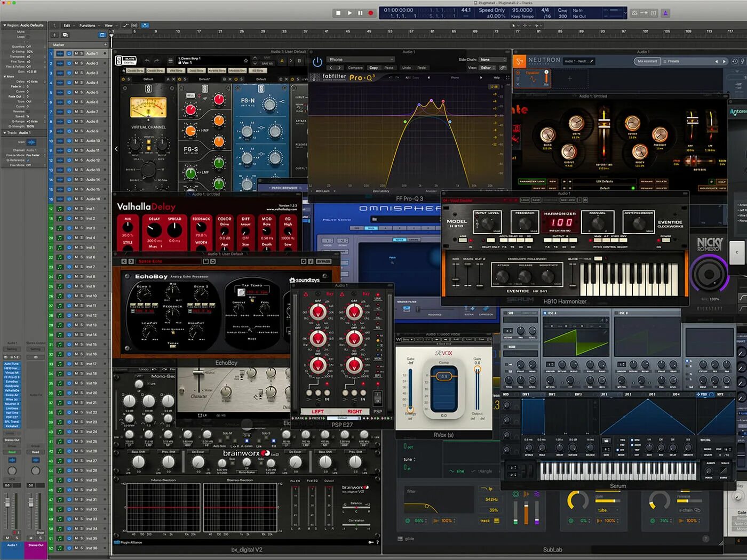Toggle the blue catch playhead button
Image resolution: width=747 pixels, height=560 pixels.
click(x=145, y=25)
